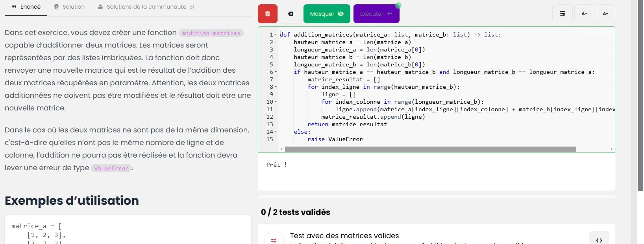Fold the if block at line 6
644x244 pixels.
[x=276, y=72]
